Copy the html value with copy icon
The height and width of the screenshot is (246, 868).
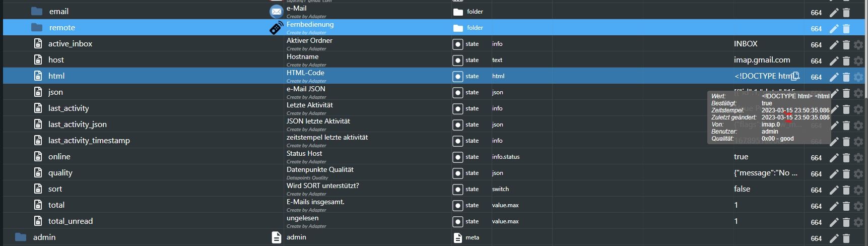point(795,76)
